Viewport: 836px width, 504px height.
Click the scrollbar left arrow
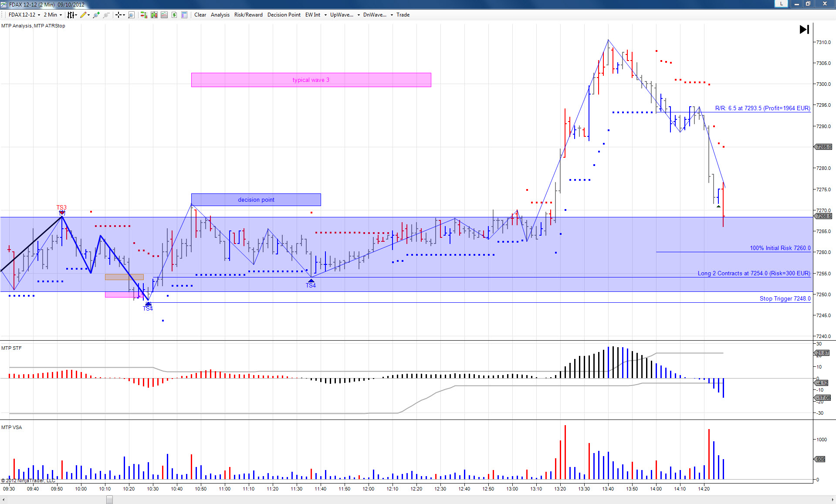coord(3,500)
